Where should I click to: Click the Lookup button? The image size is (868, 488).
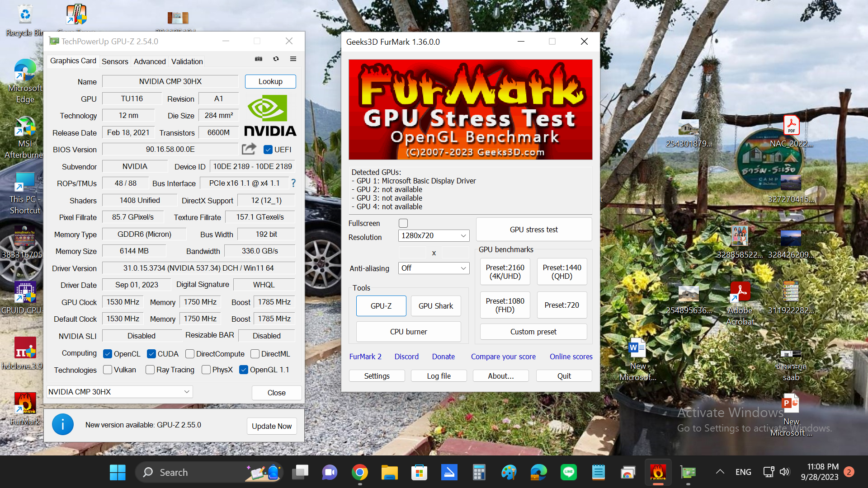[x=270, y=81]
